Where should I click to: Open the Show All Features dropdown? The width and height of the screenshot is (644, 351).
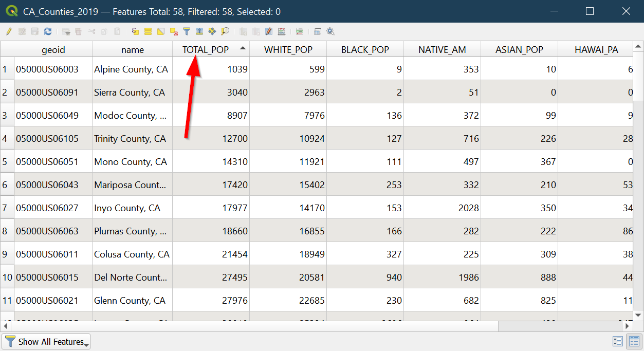pos(46,342)
